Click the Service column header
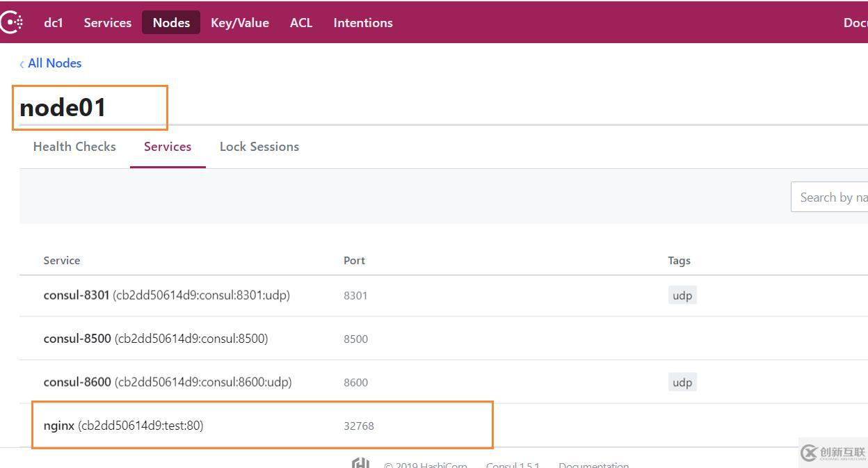 point(62,260)
